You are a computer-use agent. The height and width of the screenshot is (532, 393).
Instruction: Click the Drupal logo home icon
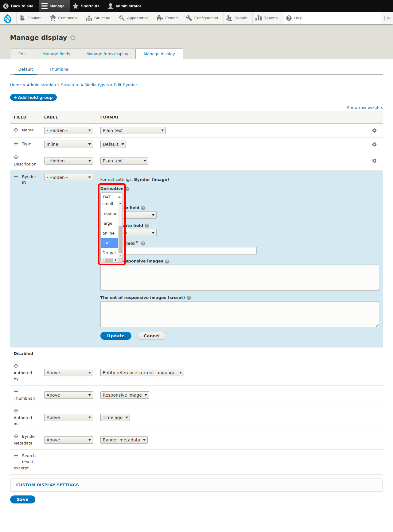tap(8, 18)
